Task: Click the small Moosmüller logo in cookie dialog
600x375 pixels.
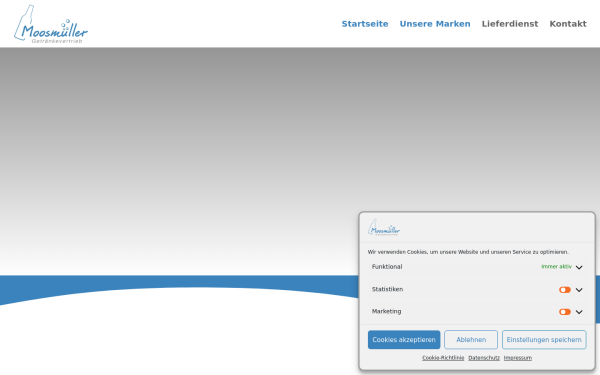Action: point(384,227)
